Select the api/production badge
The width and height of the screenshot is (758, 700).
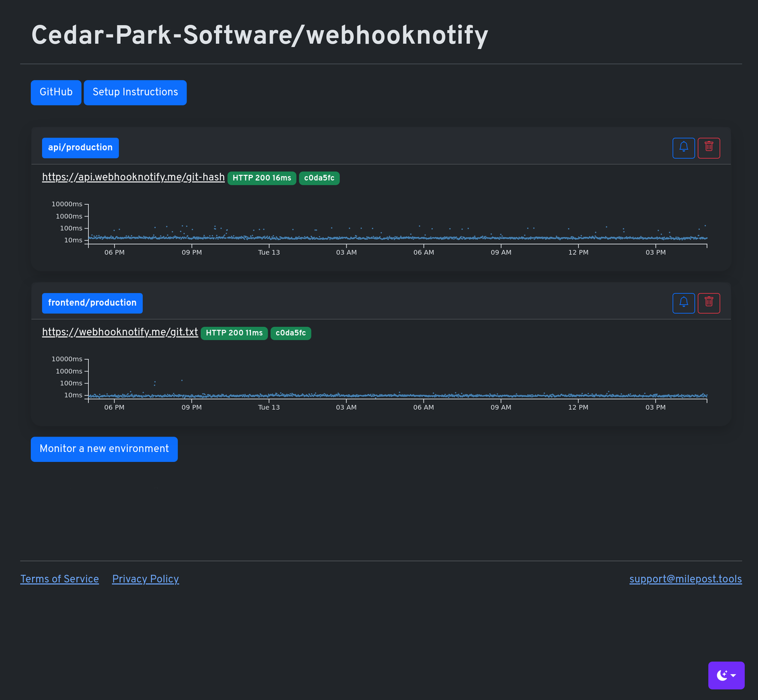pyautogui.click(x=81, y=147)
